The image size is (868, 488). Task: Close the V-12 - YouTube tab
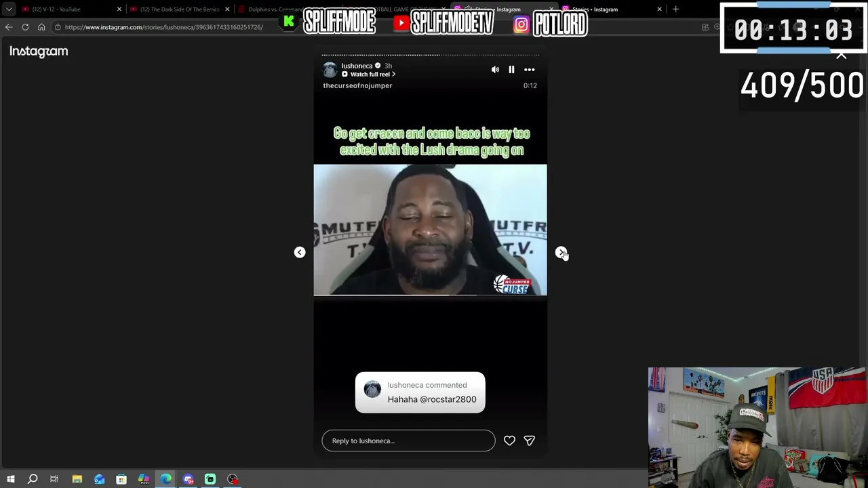[x=119, y=9]
